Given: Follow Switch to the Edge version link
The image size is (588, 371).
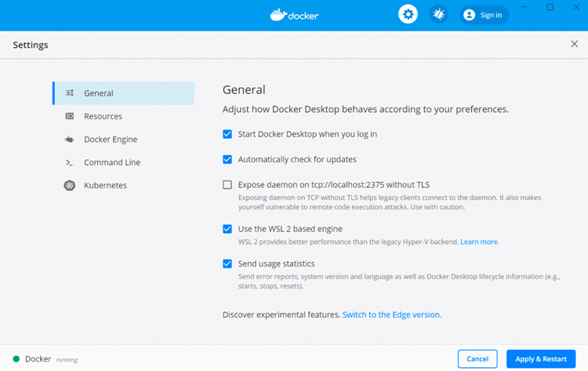Looking at the screenshot, I should coord(391,315).
